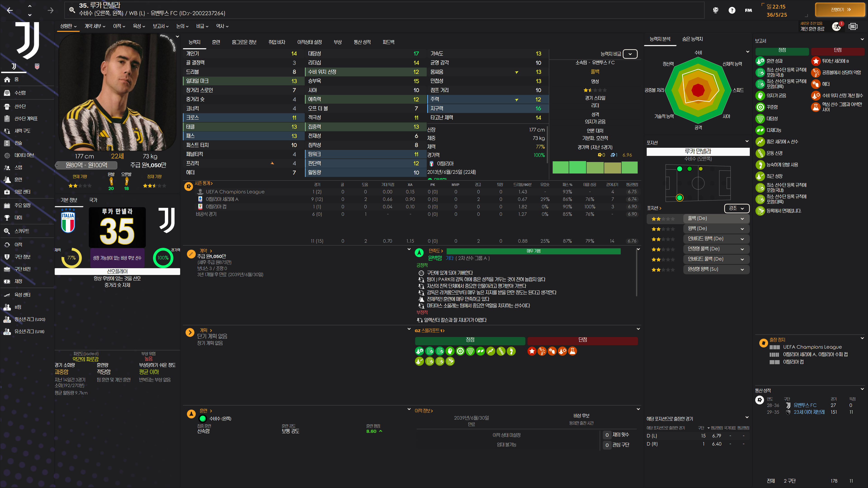Open the help question mark icon
This screenshot has width=868, height=488.
click(x=731, y=10)
